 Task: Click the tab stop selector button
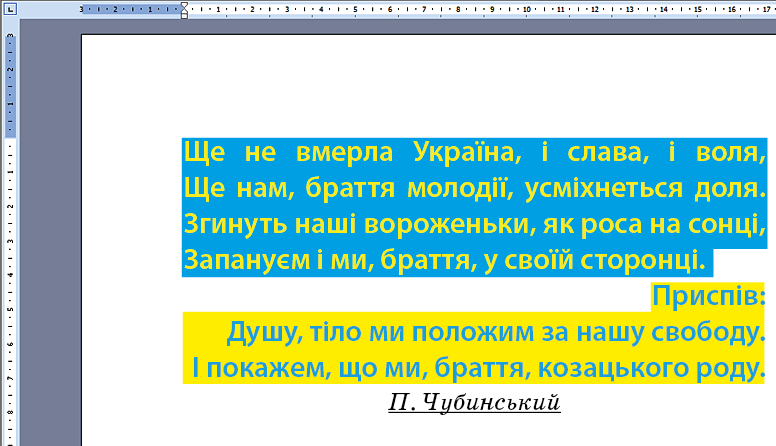[x=9, y=9]
